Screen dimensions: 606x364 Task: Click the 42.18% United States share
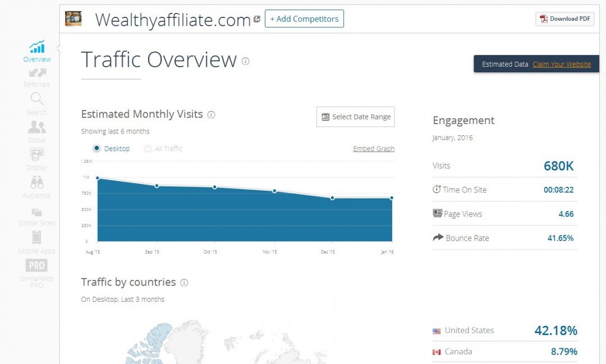click(x=555, y=330)
